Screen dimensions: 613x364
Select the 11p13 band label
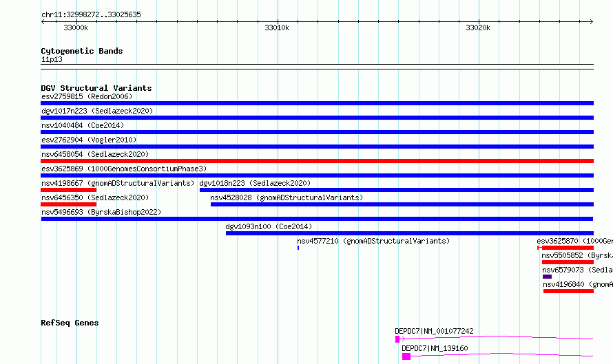(52, 59)
